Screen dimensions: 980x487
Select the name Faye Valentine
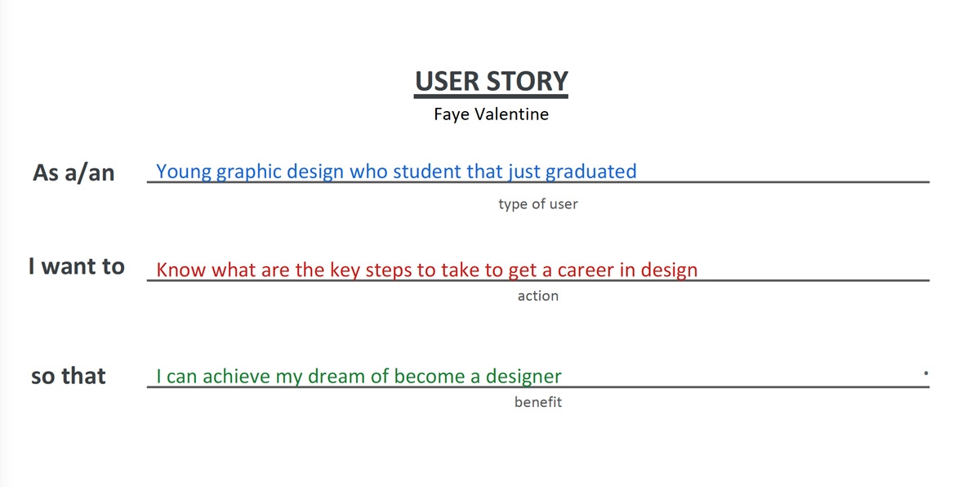click(491, 114)
